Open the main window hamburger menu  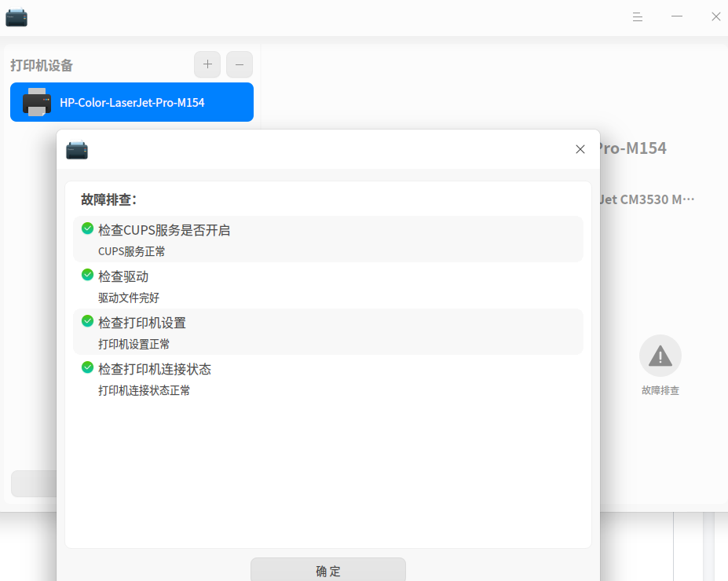638,17
